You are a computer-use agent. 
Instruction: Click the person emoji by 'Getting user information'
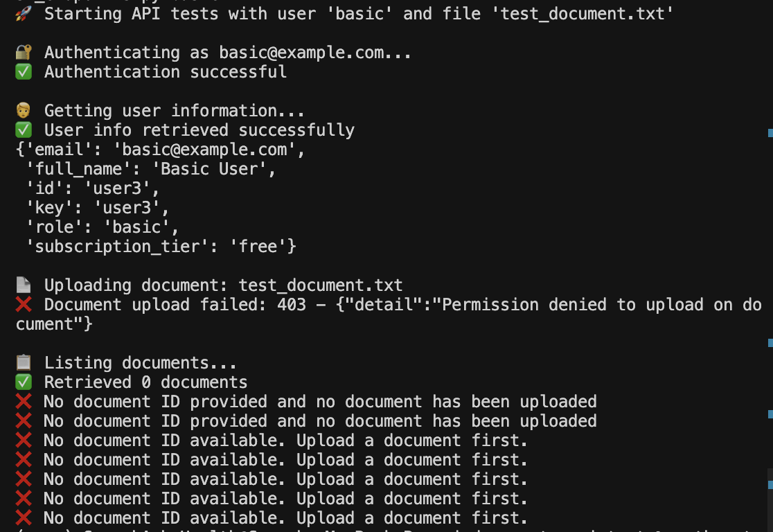click(23, 110)
